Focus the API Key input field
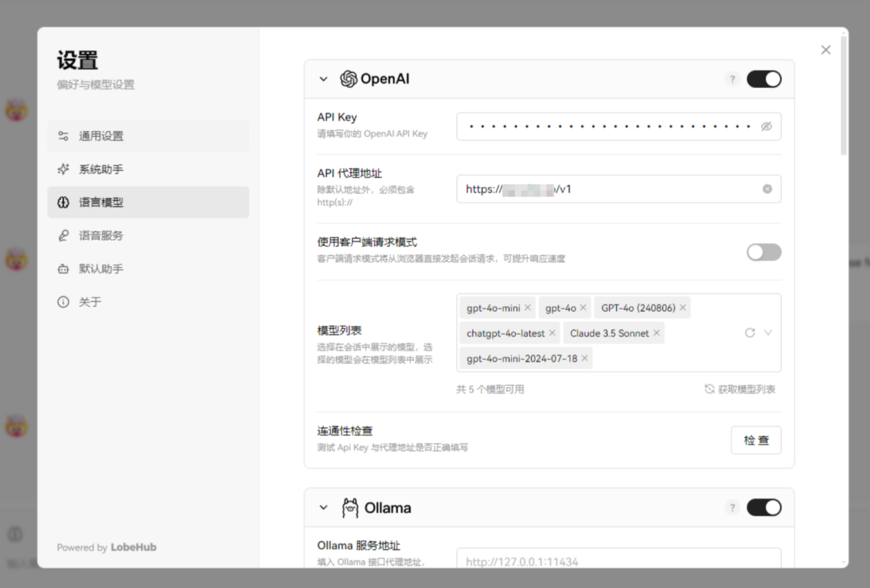Image resolution: width=870 pixels, height=588 pixels. pos(619,127)
